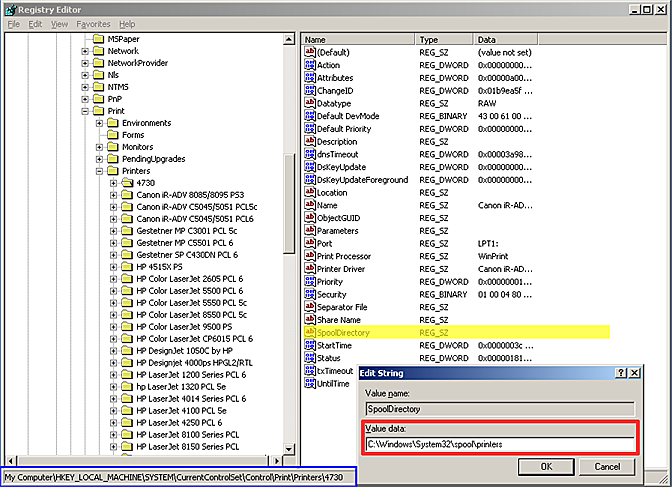Click the folder icon beside Environments
The image size is (672, 487).
coord(113,123)
